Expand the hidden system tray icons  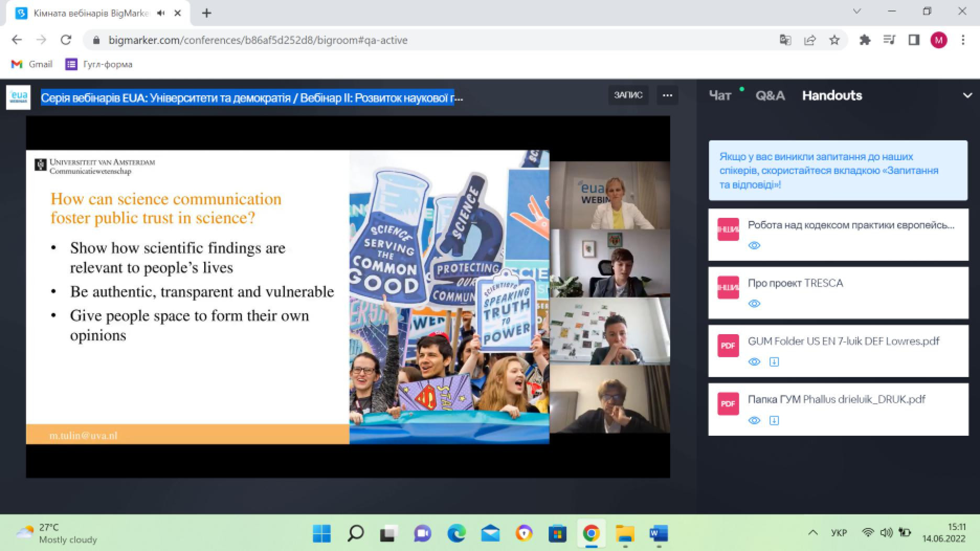pos(812,533)
